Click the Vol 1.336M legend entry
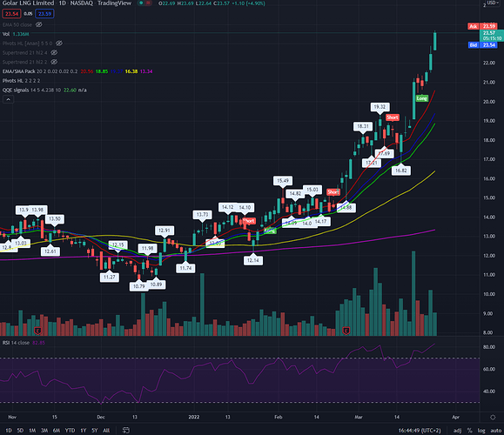 16,34
